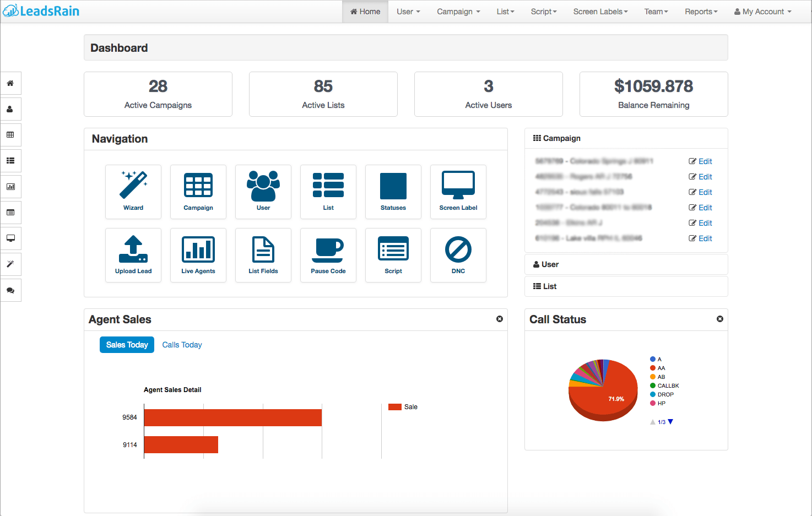Open the DNC navigation tile

point(458,255)
